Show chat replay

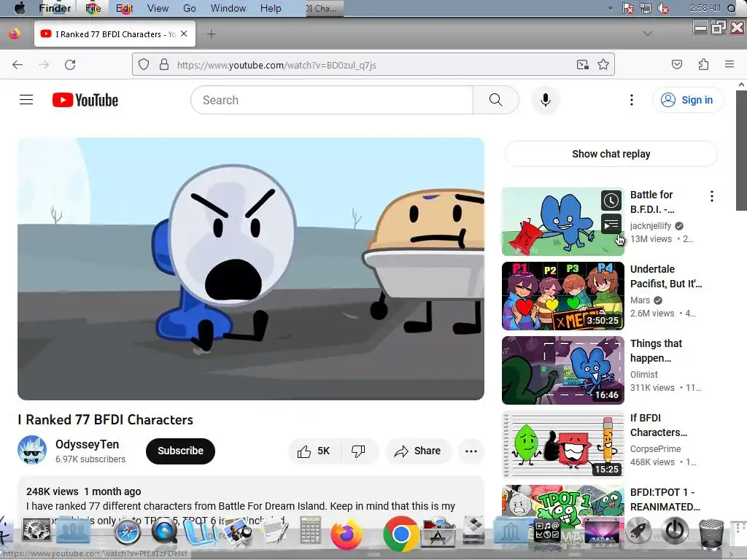pyautogui.click(x=611, y=154)
